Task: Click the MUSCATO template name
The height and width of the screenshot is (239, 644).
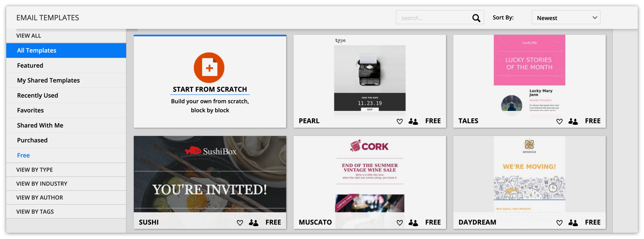Action: tap(315, 222)
